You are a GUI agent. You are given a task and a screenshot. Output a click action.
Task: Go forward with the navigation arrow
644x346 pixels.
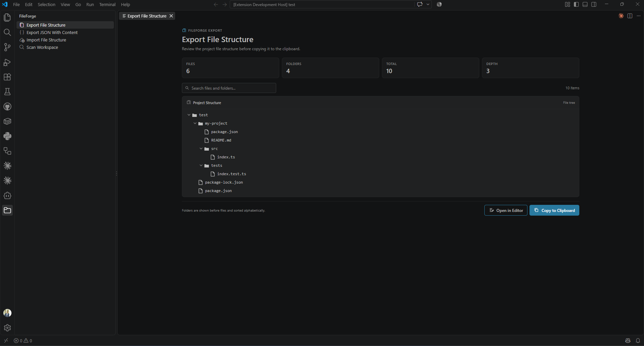click(225, 4)
